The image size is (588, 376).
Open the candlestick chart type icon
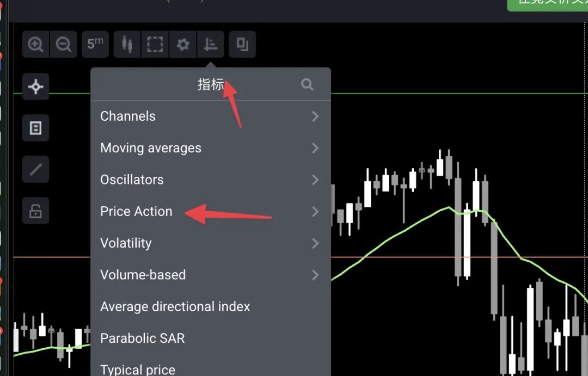tap(127, 44)
